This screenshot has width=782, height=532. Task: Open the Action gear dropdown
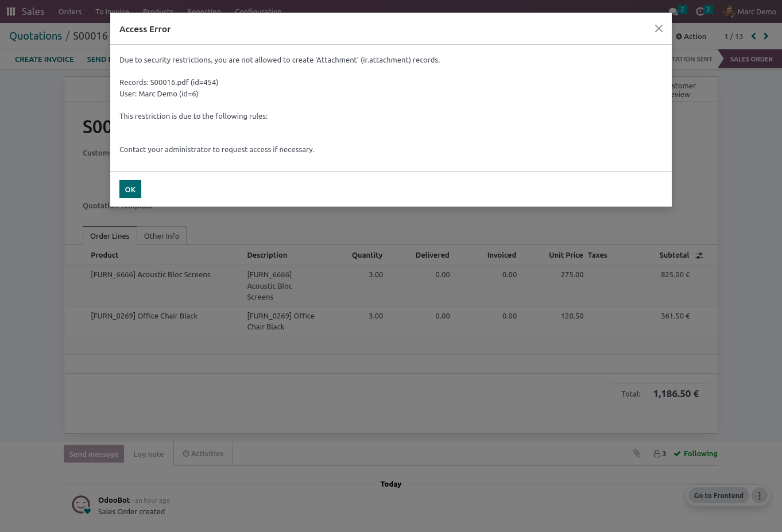(691, 36)
